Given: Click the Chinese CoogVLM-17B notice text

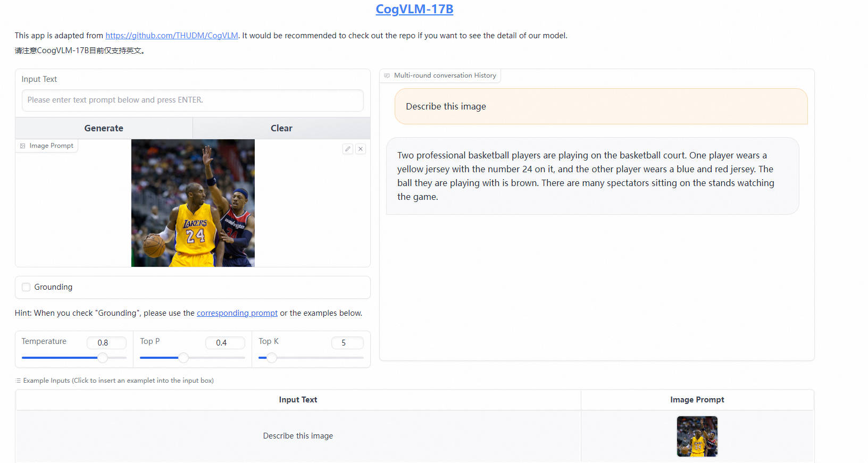Looking at the screenshot, I should (80, 50).
